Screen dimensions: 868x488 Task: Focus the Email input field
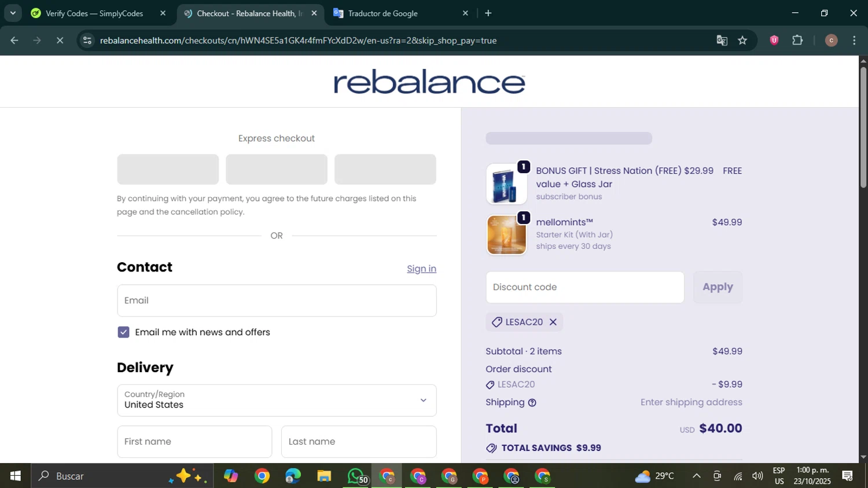[277, 300]
